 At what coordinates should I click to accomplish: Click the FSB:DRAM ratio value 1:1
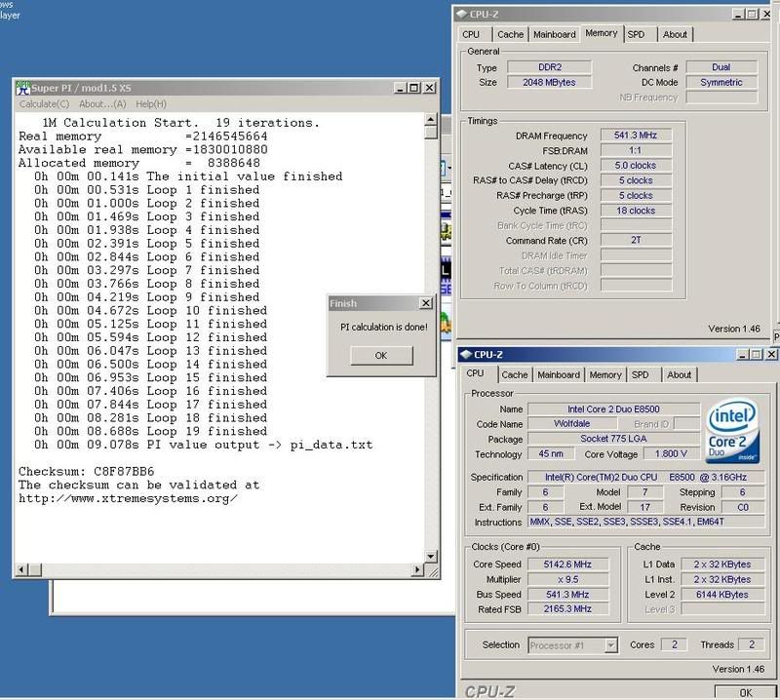coord(636,150)
